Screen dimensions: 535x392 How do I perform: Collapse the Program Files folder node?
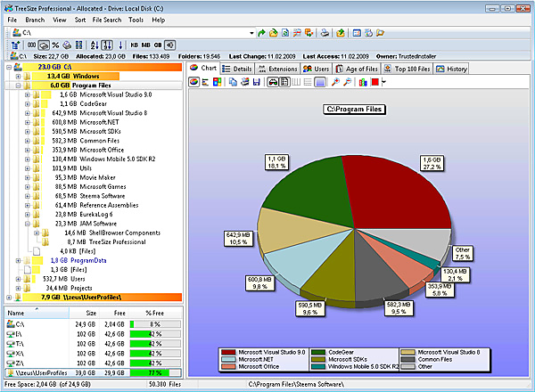[18, 86]
